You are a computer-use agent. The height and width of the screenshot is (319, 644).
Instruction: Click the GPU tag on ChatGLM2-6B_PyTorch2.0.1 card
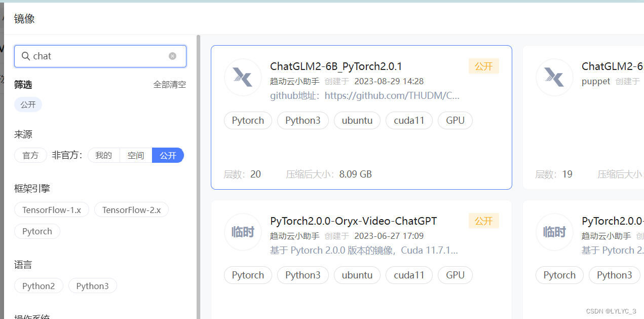point(455,120)
